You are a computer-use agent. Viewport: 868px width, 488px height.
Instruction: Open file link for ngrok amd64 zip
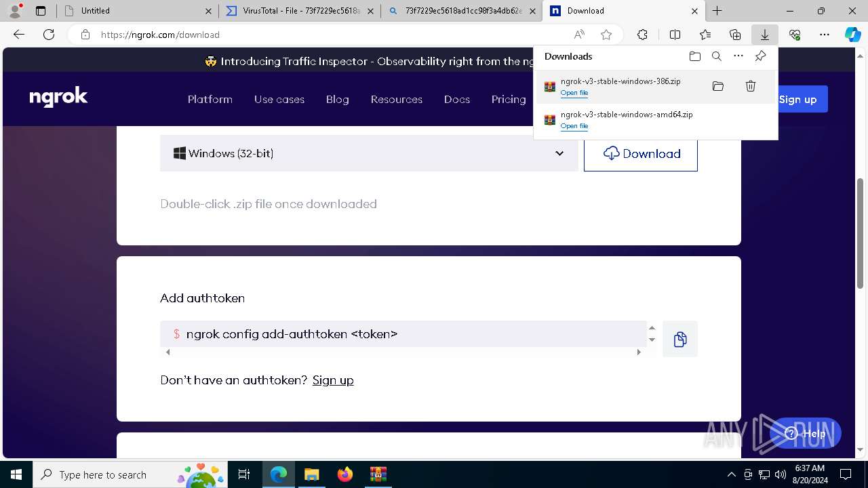pos(574,126)
